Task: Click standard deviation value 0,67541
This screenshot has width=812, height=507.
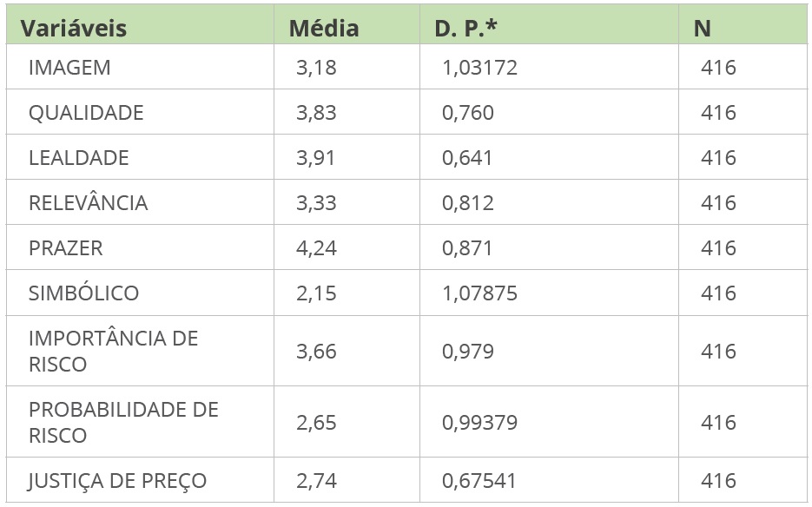Action: [x=479, y=481]
